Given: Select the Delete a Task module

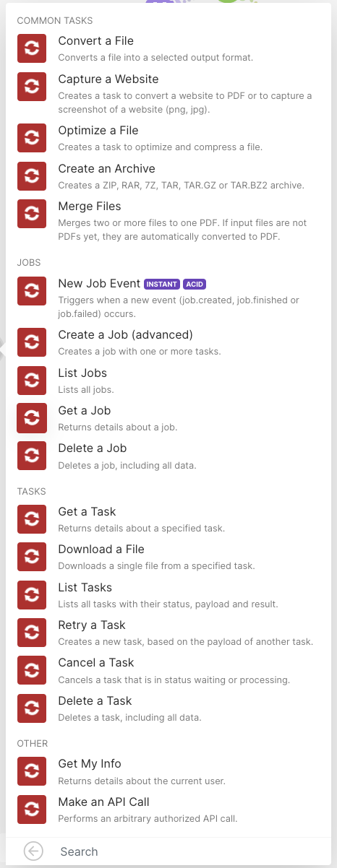Looking at the screenshot, I should pyautogui.click(x=168, y=708).
